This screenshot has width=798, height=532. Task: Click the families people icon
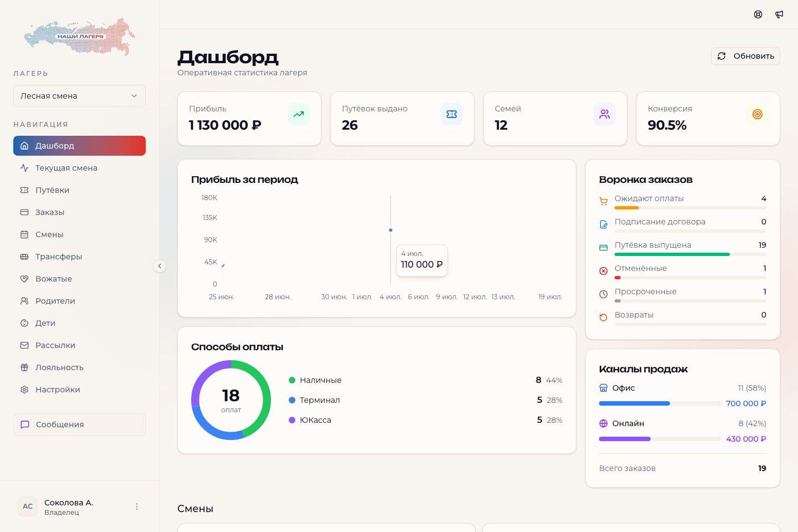pyautogui.click(x=605, y=114)
